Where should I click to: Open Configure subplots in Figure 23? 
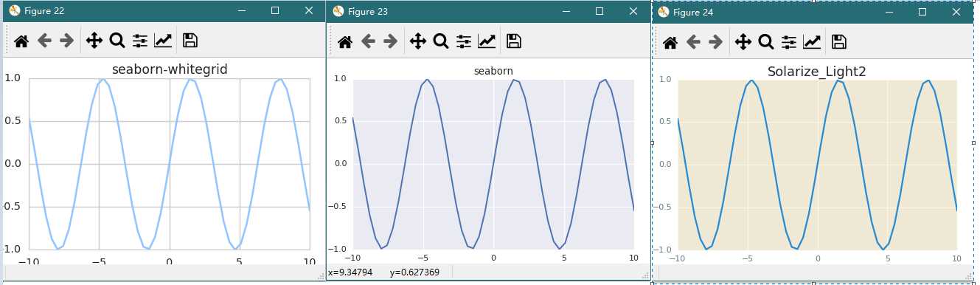[463, 41]
